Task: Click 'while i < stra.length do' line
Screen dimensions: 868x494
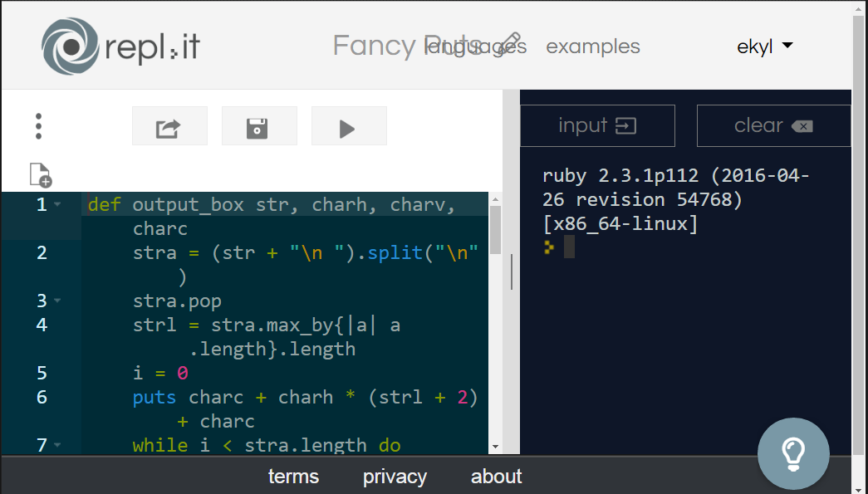Action: [267, 445]
